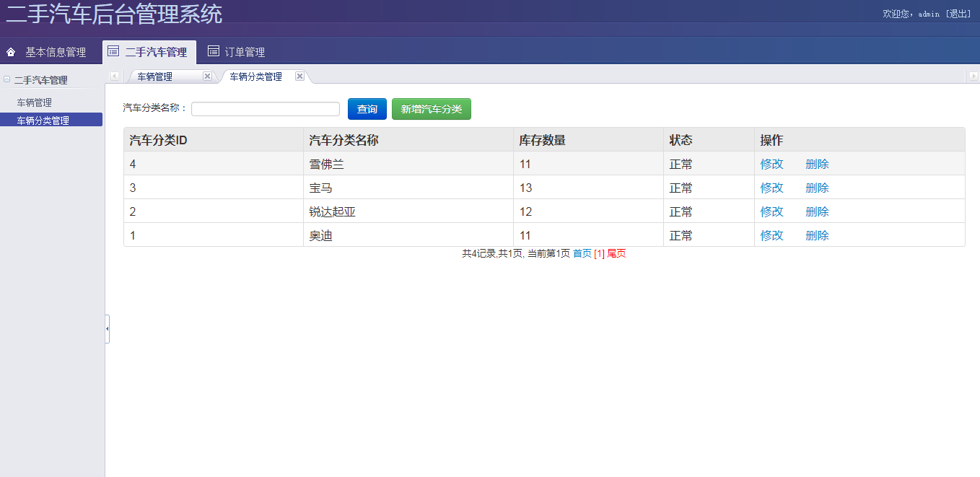
Task: Close the 车辆管理 tab with its X
Action: tap(207, 76)
